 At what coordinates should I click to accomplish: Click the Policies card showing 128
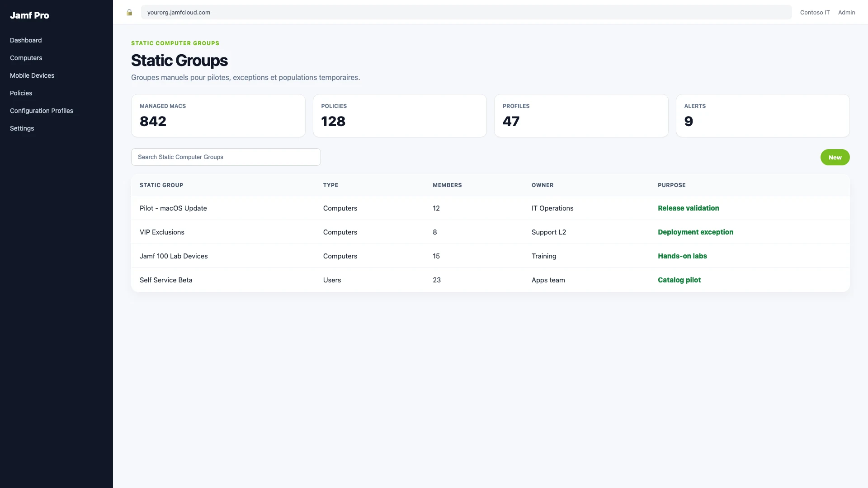400,116
